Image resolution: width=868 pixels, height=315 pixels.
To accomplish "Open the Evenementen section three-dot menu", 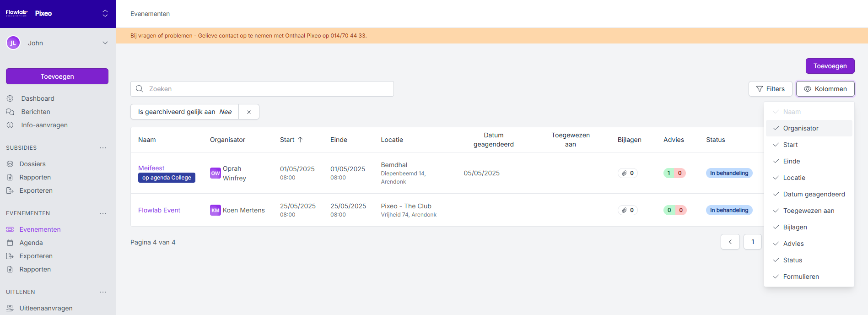I will coord(103,213).
